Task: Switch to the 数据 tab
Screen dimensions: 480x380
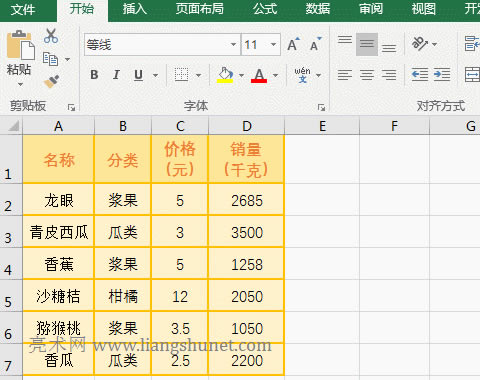Action: pyautogui.click(x=318, y=9)
